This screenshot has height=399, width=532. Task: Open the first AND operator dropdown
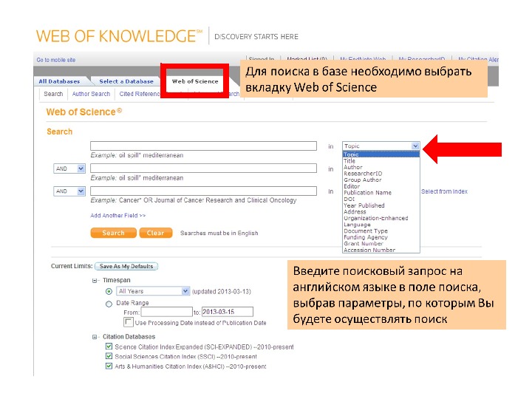(69, 168)
